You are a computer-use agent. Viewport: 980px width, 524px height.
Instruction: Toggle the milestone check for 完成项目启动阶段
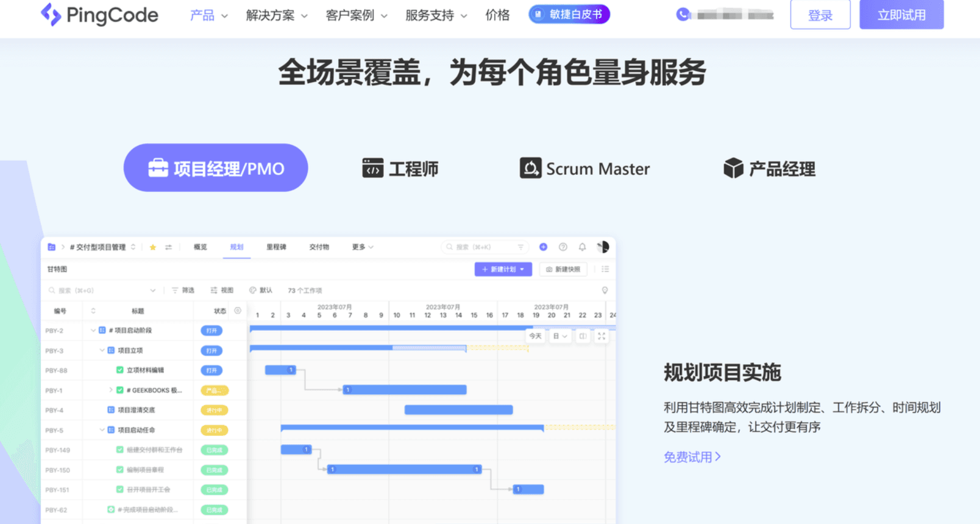pyautogui.click(x=111, y=509)
